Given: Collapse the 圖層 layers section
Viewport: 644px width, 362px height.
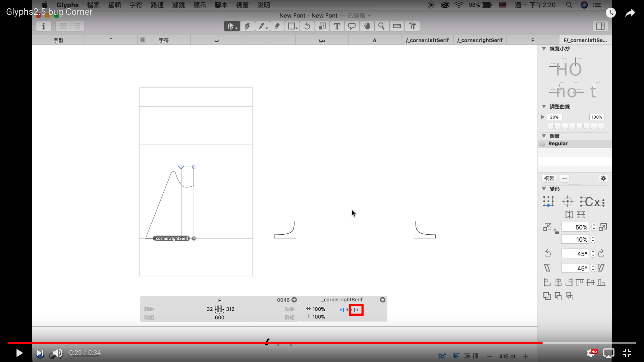Looking at the screenshot, I should (x=544, y=136).
